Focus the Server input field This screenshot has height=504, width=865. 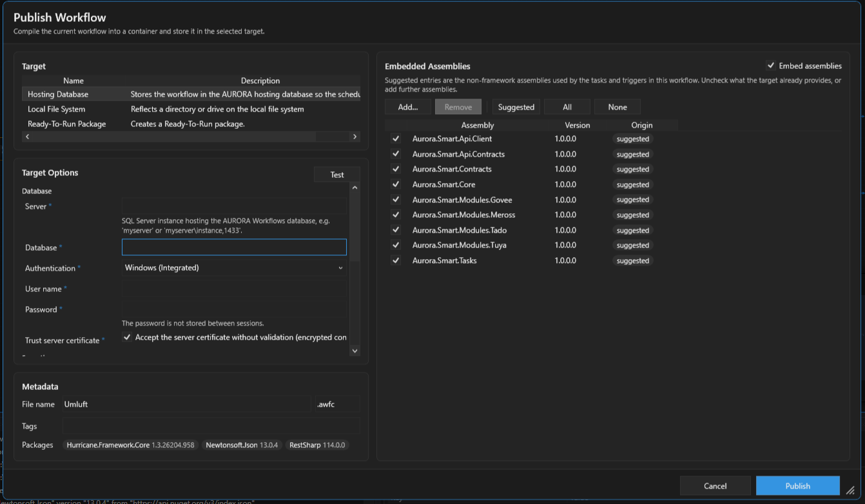click(x=234, y=206)
